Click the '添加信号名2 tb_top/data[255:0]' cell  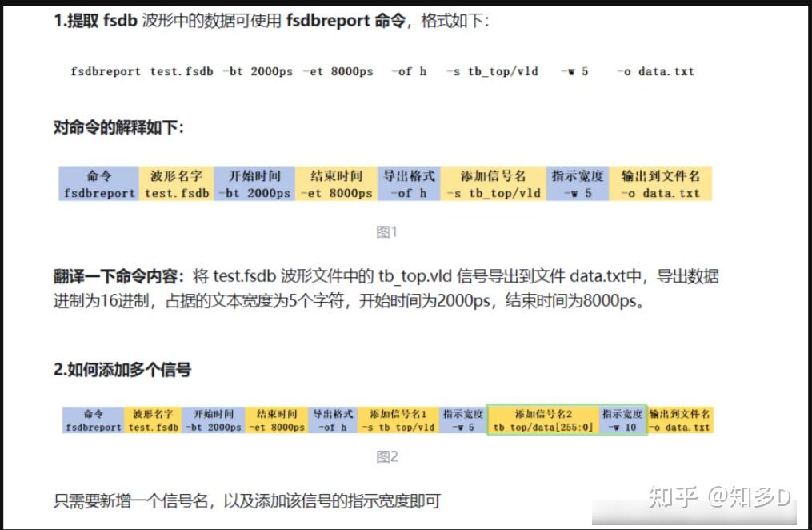click(x=543, y=420)
